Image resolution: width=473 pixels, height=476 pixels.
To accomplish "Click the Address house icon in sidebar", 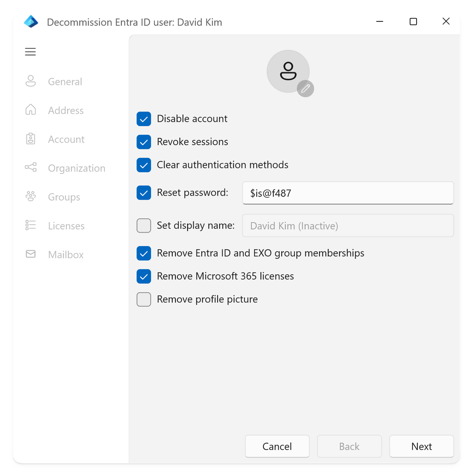I will point(31,110).
